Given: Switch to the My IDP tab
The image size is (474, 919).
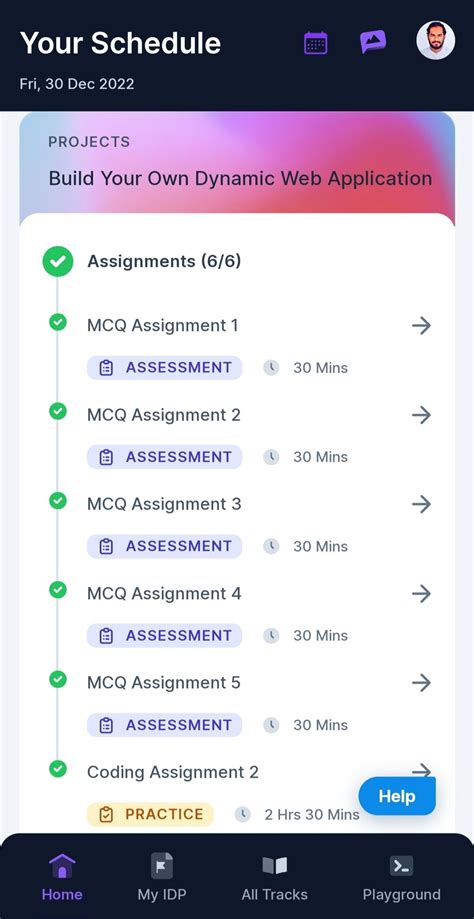Looking at the screenshot, I should [x=162, y=877].
